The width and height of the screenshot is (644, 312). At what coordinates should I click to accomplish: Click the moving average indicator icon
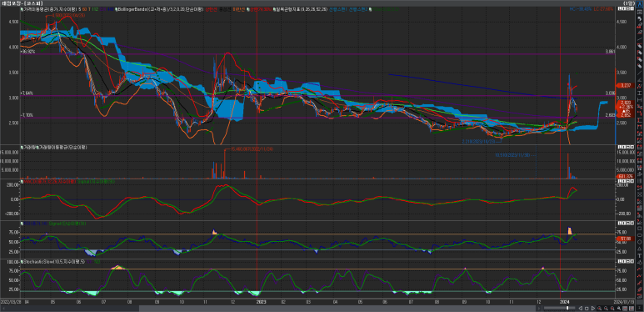pyautogui.click(x=22, y=9)
